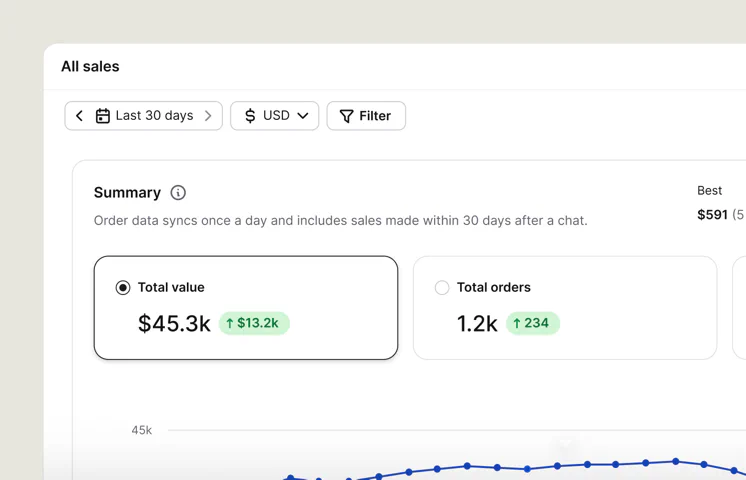This screenshot has height=480, width=746.
Task: Click the 234 orders increase badge
Action: coord(533,323)
